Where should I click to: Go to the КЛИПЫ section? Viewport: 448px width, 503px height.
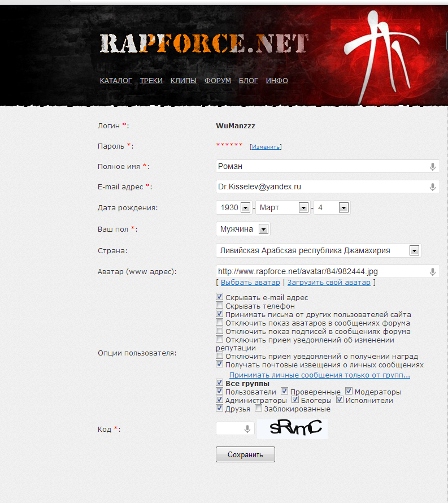click(x=184, y=80)
